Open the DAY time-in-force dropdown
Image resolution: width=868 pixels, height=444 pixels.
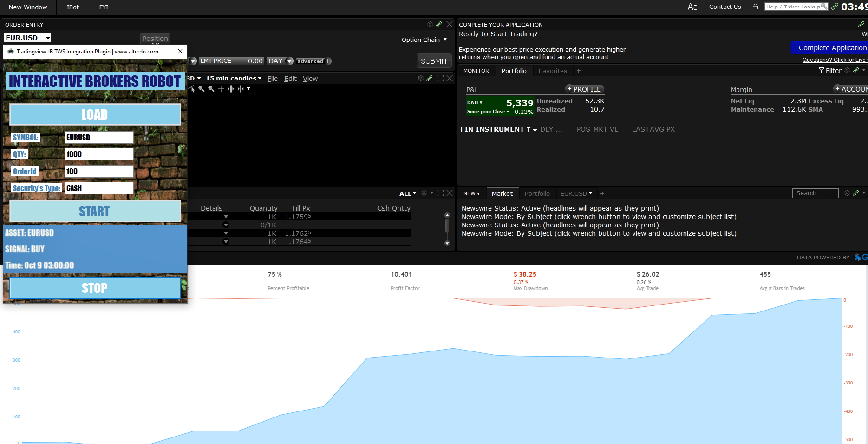290,61
